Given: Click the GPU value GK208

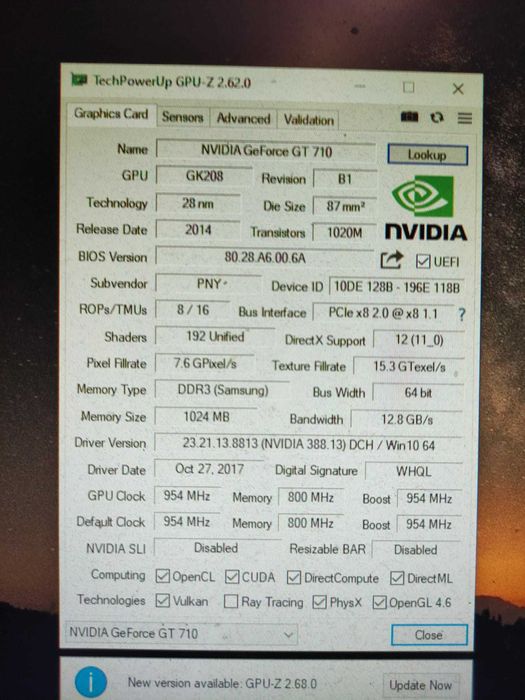Looking at the screenshot, I should tap(204, 176).
